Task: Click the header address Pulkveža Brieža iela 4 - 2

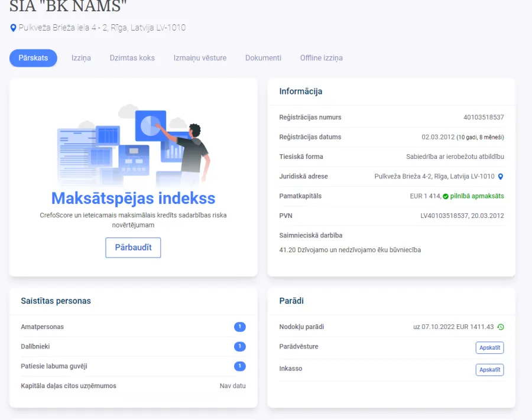Action: coord(102,28)
